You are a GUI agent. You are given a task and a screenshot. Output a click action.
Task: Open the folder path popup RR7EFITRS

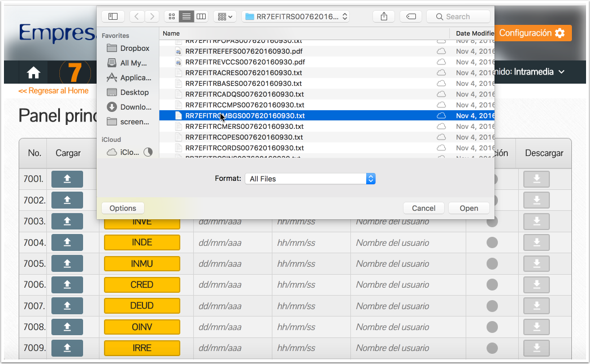tap(296, 16)
